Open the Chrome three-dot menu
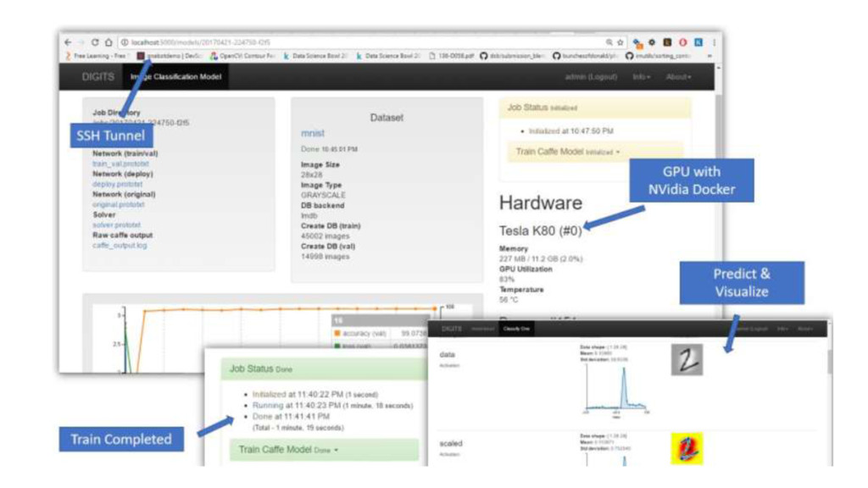 pyautogui.click(x=714, y=42)
